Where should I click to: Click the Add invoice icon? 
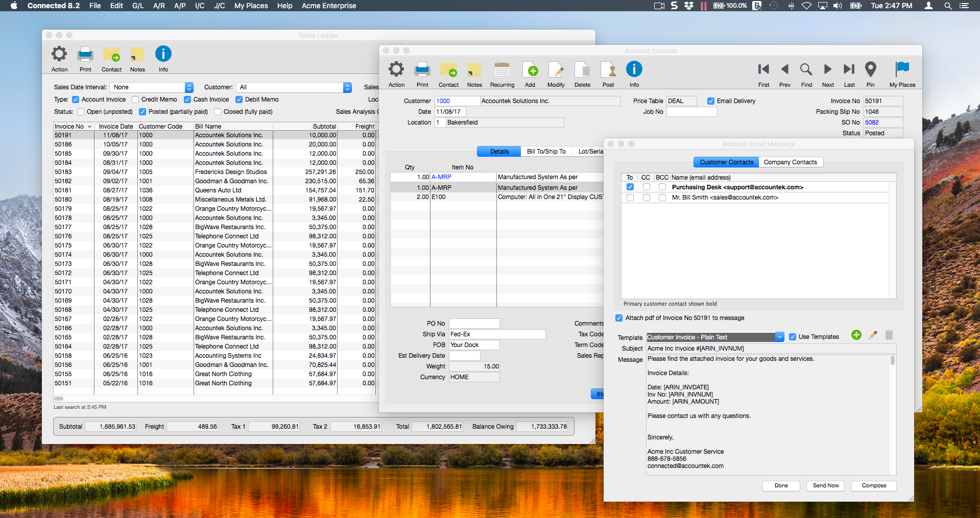click(530, 70)
